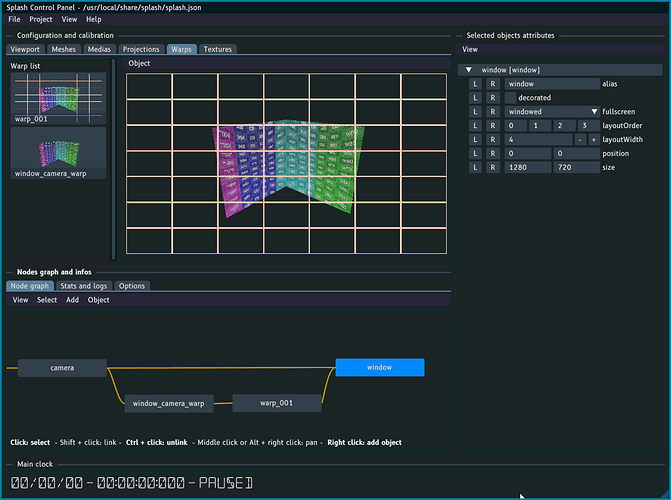This screenshot has height=500, width=671.
Task: Edit the second position field
Action: 576,153
